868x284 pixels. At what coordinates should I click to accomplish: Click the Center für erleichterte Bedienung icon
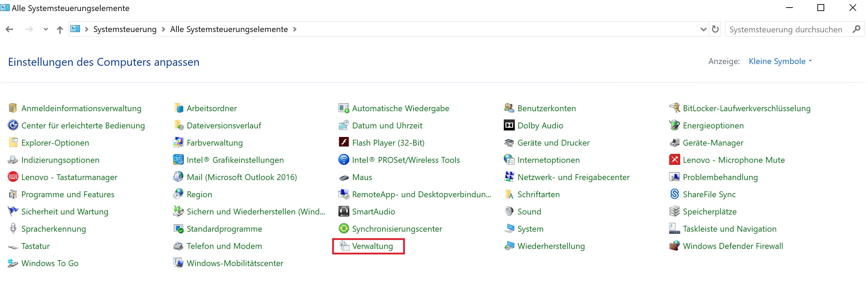coord(13,125)
